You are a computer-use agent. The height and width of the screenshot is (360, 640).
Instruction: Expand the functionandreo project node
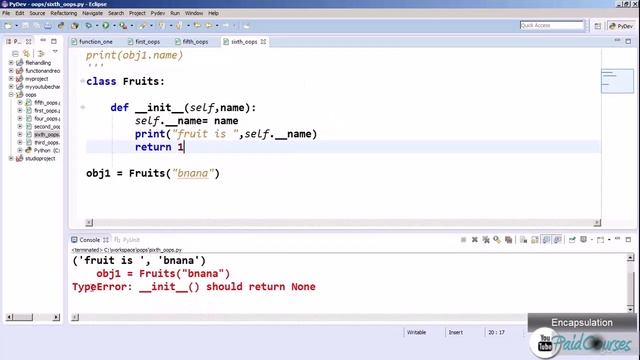11,71
